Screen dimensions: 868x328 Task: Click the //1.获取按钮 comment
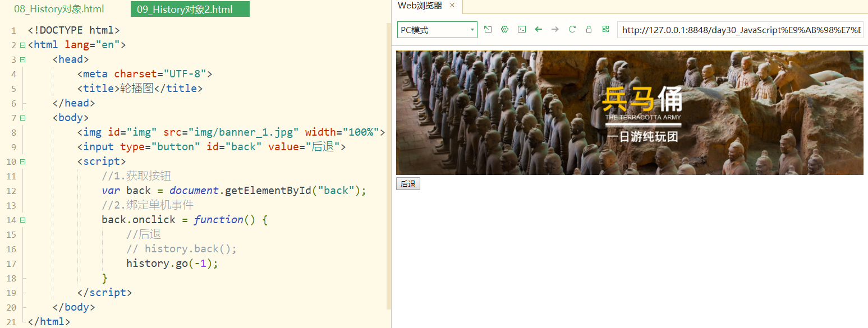(136, 176)
